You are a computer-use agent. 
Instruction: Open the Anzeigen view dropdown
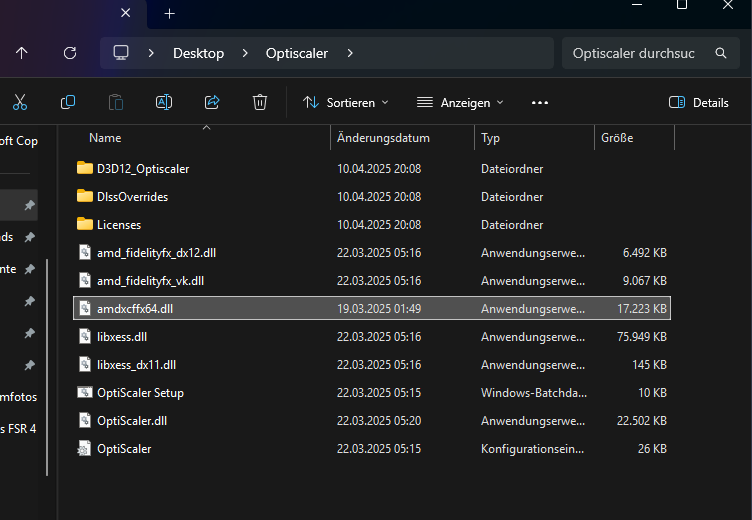click(460, 103)
